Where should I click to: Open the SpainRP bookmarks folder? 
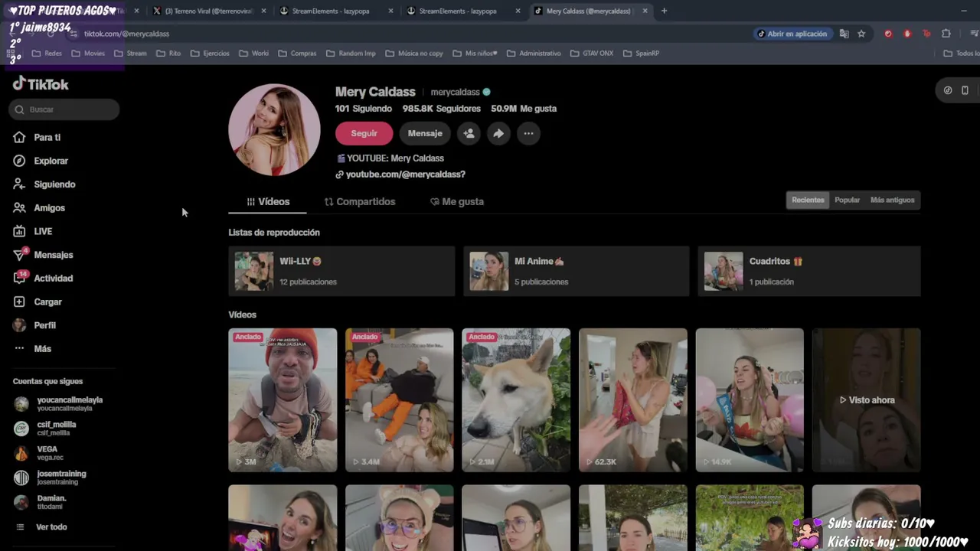(641, 54)
